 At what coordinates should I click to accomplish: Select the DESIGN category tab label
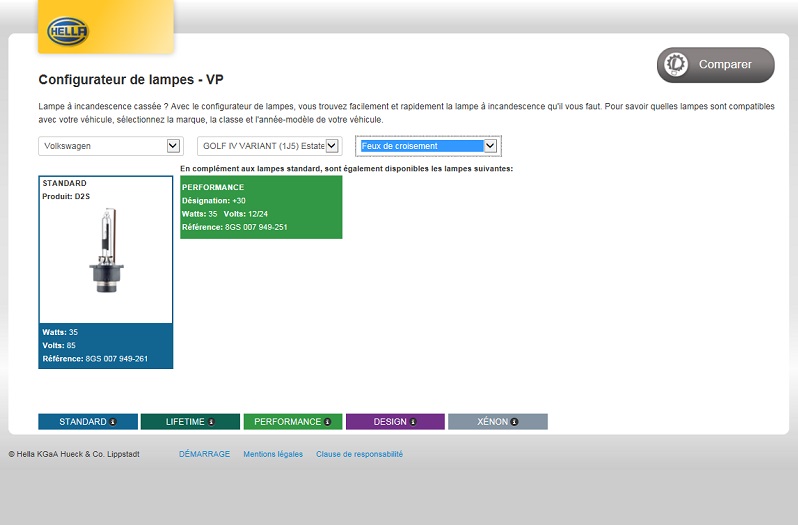coord(390,422)
